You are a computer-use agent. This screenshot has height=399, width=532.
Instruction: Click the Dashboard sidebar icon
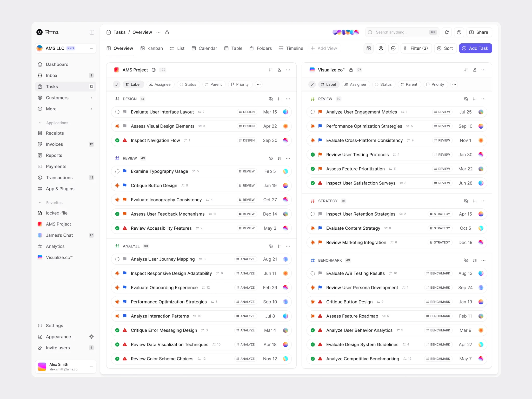40,64
